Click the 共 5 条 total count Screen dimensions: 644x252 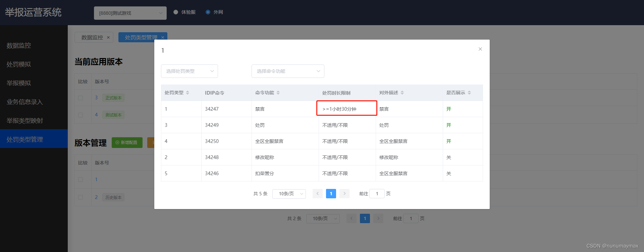click(260, 194)
